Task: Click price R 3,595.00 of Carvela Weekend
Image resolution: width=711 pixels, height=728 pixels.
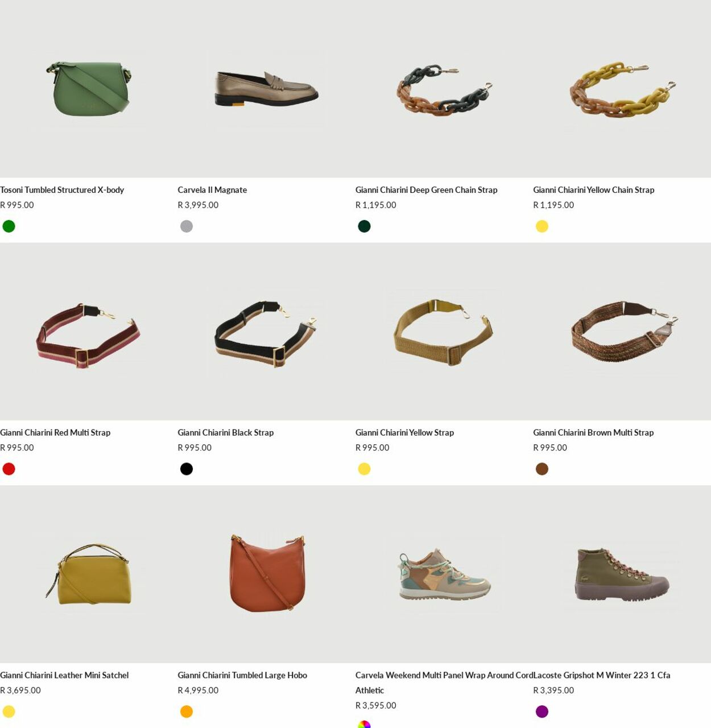Action: [x=376, y=706]
